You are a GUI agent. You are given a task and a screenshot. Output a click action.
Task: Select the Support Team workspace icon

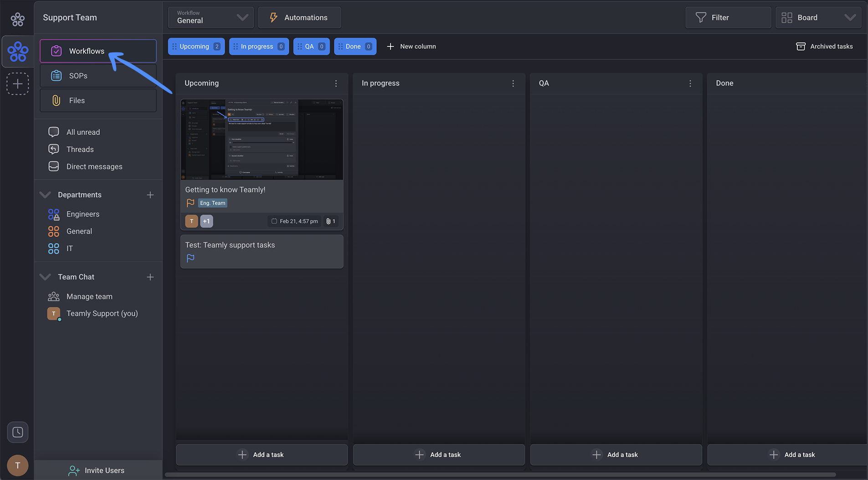click(18, 52)
